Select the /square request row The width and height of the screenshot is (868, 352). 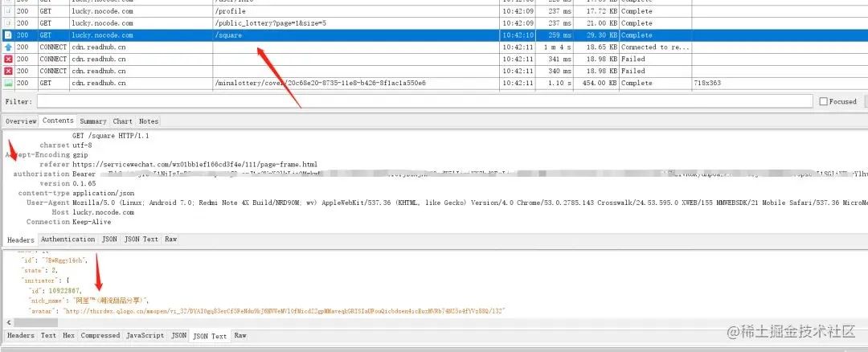pos(434,35)
